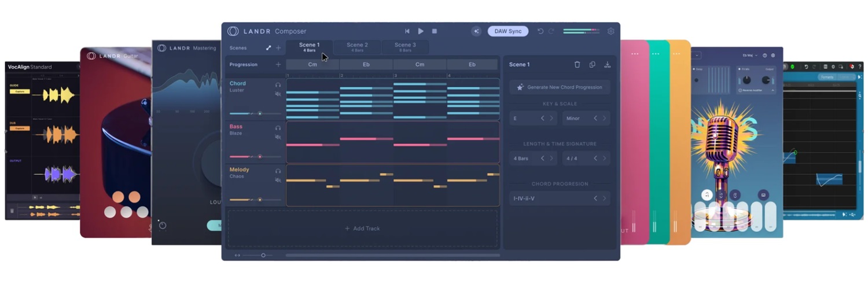868x284 pixels.
Task: Click the help icon in the microphone plugin
Action: pos(765,56)
